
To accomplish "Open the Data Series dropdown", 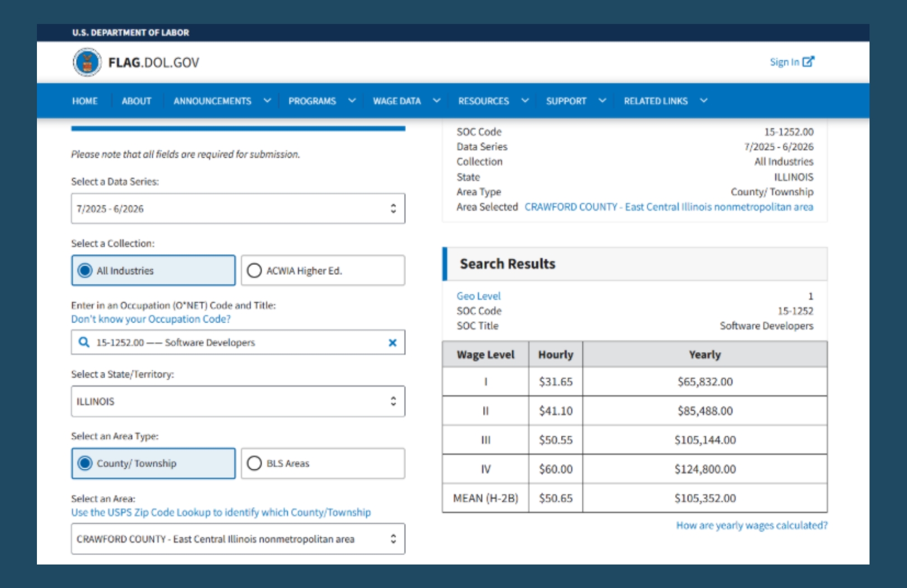I will click(x=238, y=209).
